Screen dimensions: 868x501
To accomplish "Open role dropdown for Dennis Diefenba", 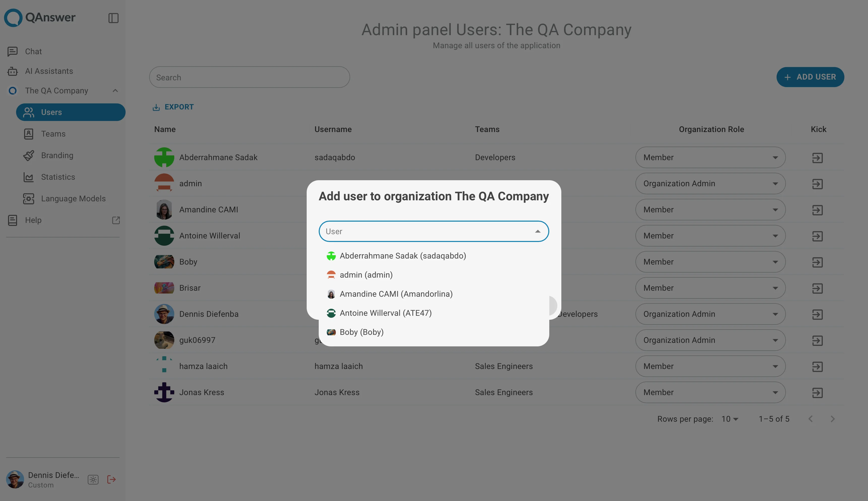I will [710, 314].
